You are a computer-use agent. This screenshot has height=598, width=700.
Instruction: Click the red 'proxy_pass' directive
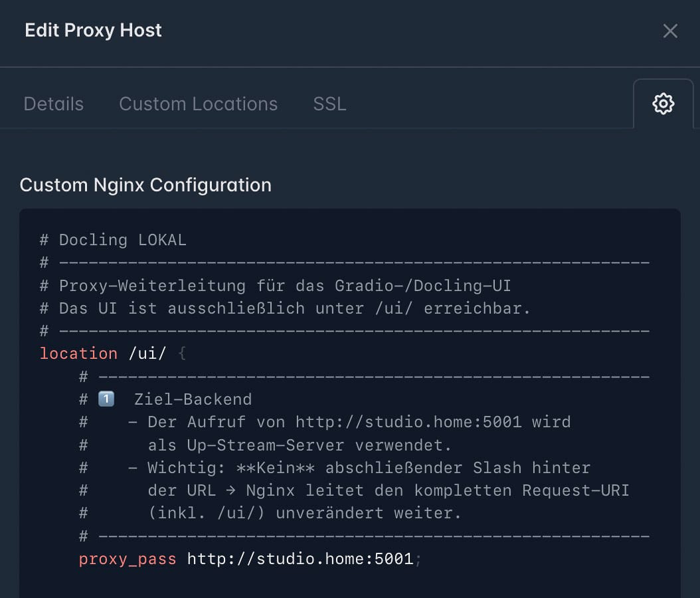point(128,559)
